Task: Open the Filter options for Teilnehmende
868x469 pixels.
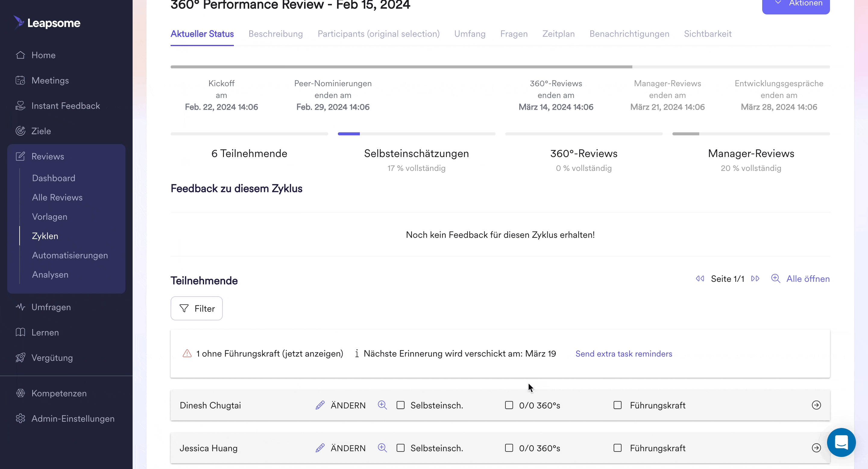Action: tap(197, 308)
